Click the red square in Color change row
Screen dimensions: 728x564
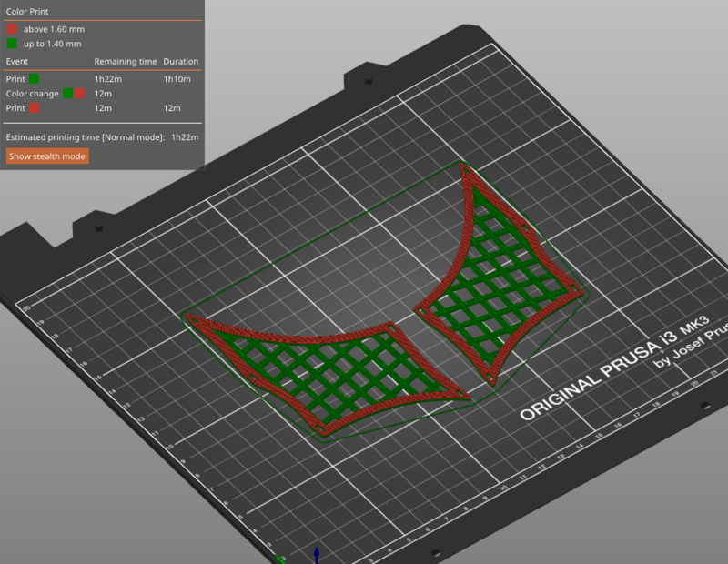(x=79, y=94)
